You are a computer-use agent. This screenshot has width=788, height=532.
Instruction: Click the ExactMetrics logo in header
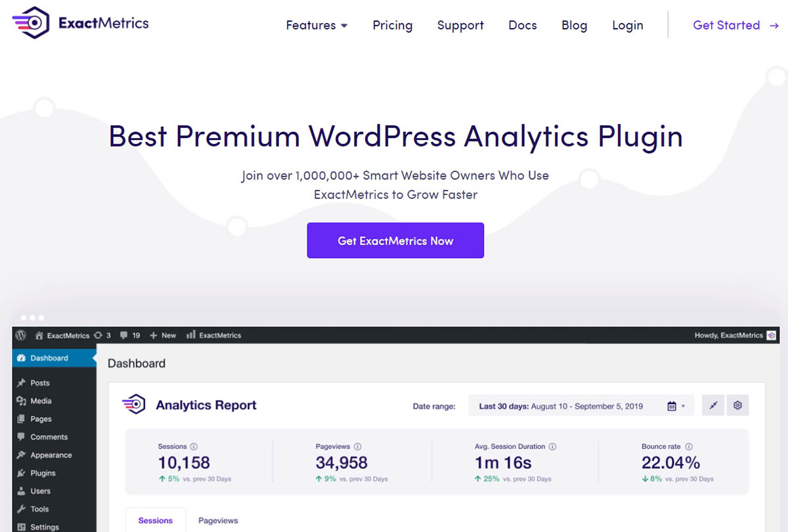81,24
